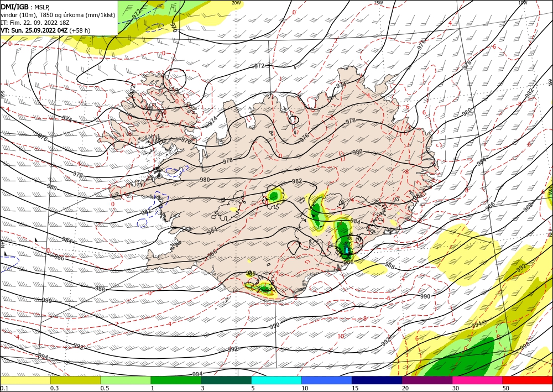Image resolution: width=553 pixels, height=392 pixels.
Task: Pick the blue 10–15 mm legend swatch
Action: pyautogui.click(x=327, y=380)
